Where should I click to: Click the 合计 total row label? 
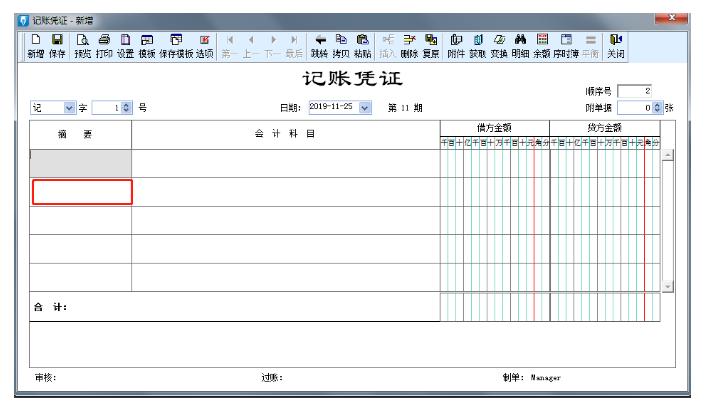click(50, 307)
